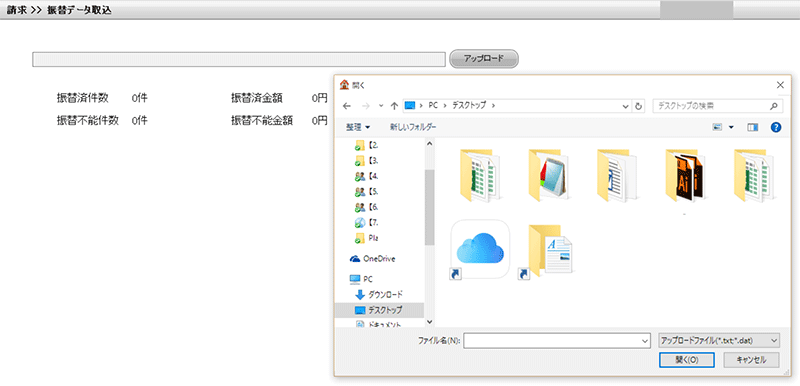Click 新しいフォルダー to create a folder

[x=413, y=127]
